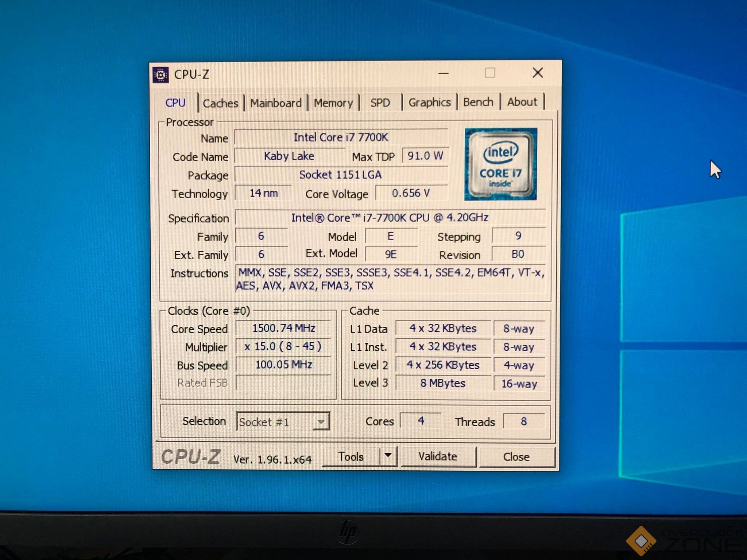The height and width of the screenshot is (560, 747).
Task: Click the processor Name field
Action: (341, 137)
